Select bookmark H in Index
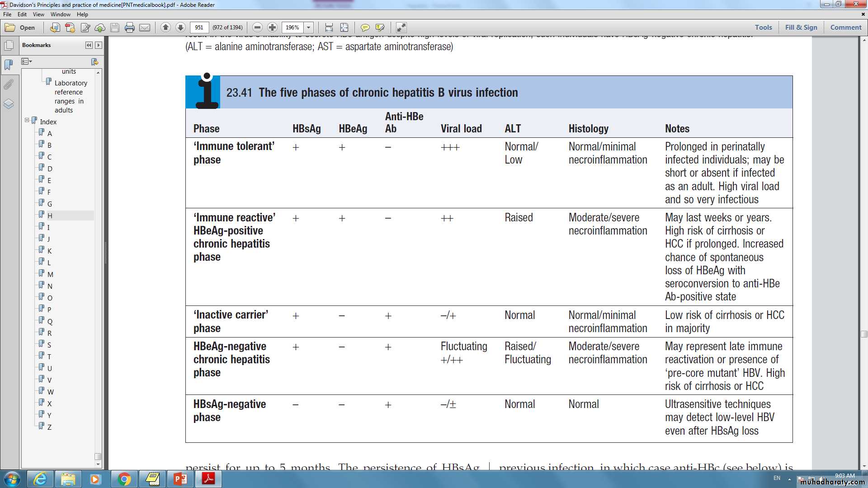 point(50,216)
